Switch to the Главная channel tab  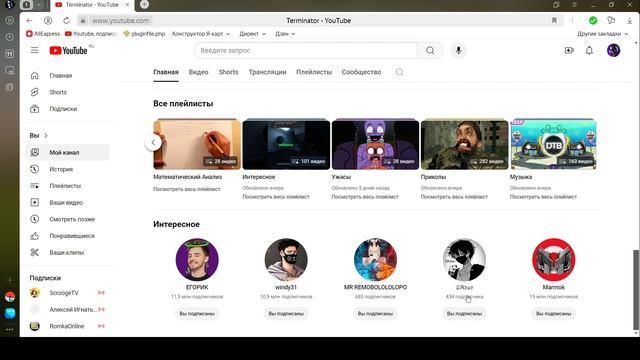pos(166,72)
